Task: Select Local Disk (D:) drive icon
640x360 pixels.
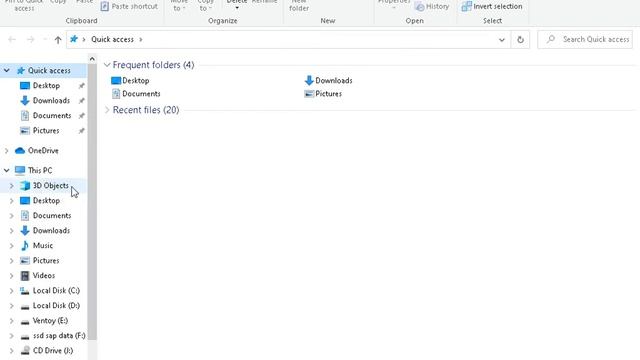Action: 25,307
